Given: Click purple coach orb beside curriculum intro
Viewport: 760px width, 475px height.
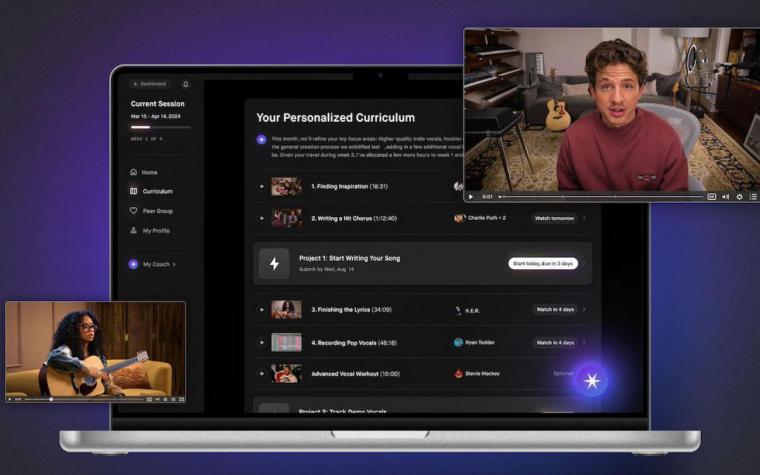Looking at the screenshot, I should point(261,140).
